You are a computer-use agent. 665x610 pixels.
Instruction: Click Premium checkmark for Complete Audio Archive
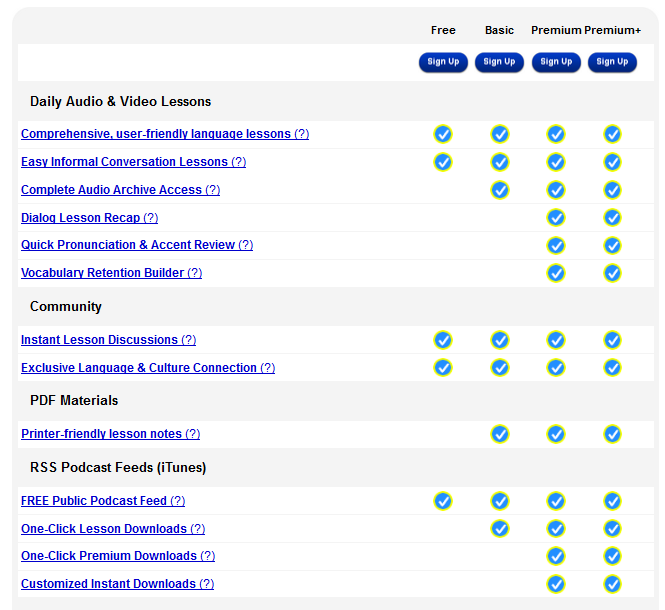point(556,190)
